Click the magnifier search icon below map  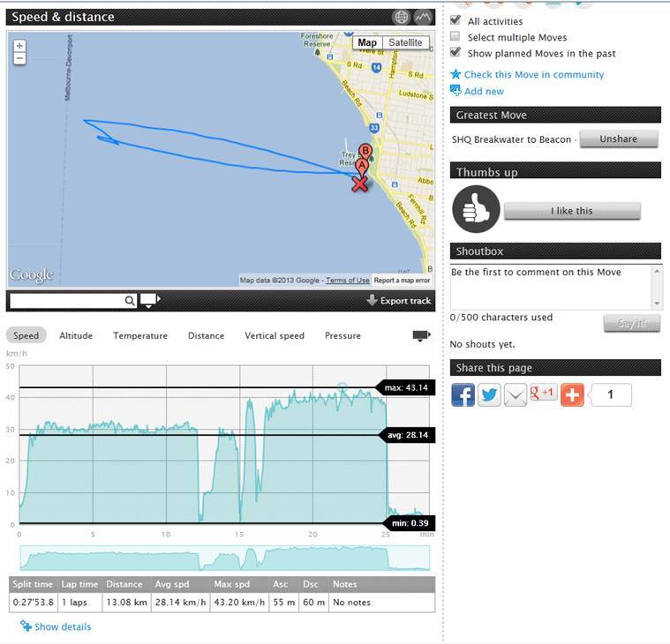(x=130, y=301)
